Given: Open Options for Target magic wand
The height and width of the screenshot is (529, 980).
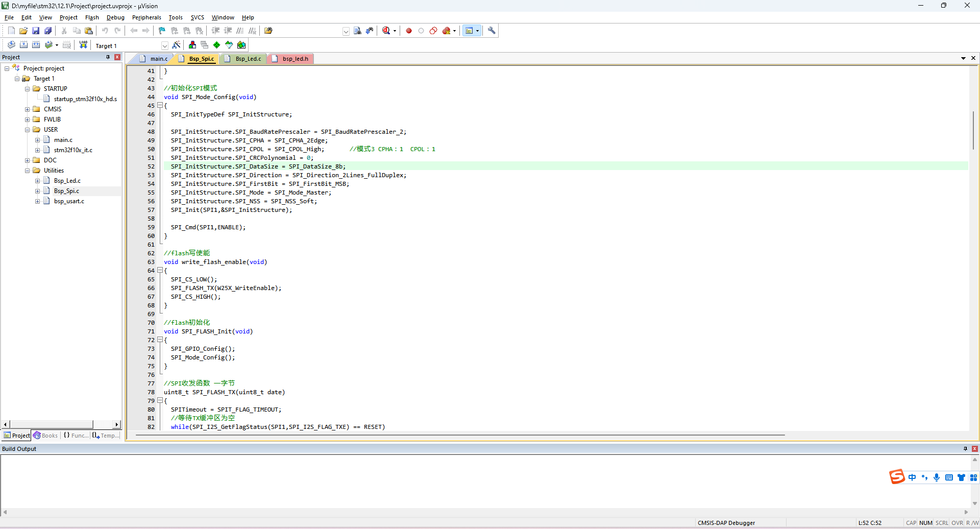Looking at the screenshot, I should click(x=177, y=45).
